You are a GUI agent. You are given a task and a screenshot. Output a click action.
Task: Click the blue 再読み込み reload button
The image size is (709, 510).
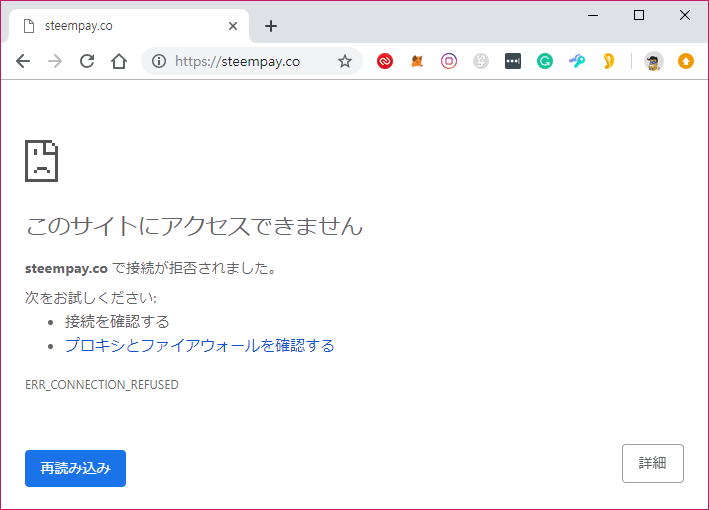tap(76, 468)
